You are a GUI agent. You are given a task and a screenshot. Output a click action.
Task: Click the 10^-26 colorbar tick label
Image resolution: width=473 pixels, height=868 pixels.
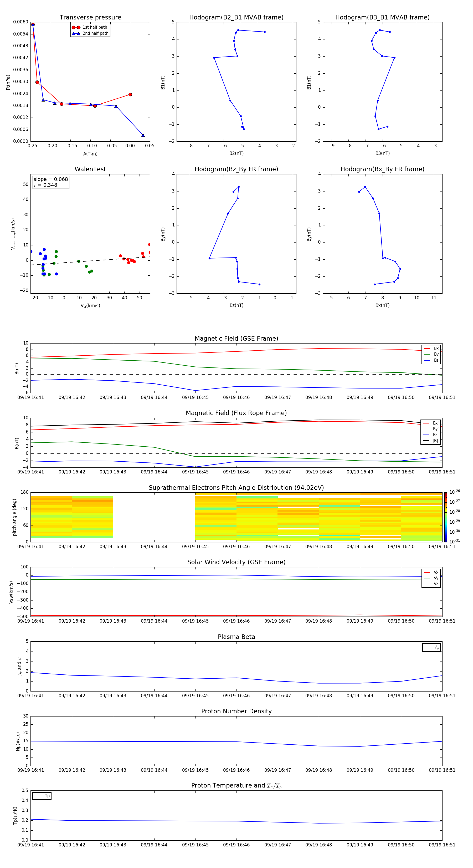[455, 492]
